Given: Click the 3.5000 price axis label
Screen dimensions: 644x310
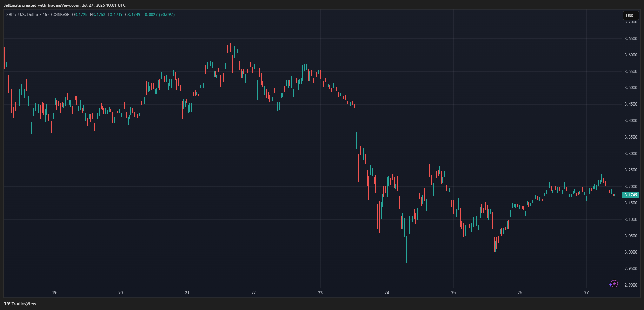Looking at the screenshot, I should coord(631,88).
